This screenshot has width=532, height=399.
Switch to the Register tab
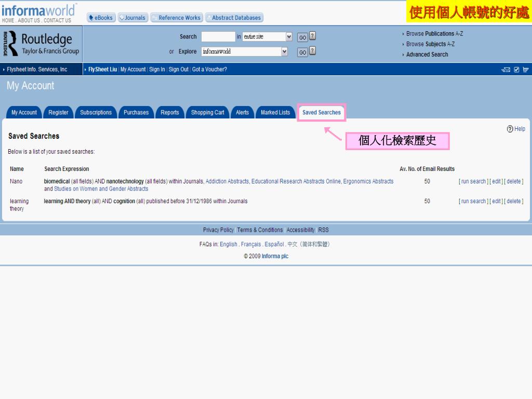point(58,112)
